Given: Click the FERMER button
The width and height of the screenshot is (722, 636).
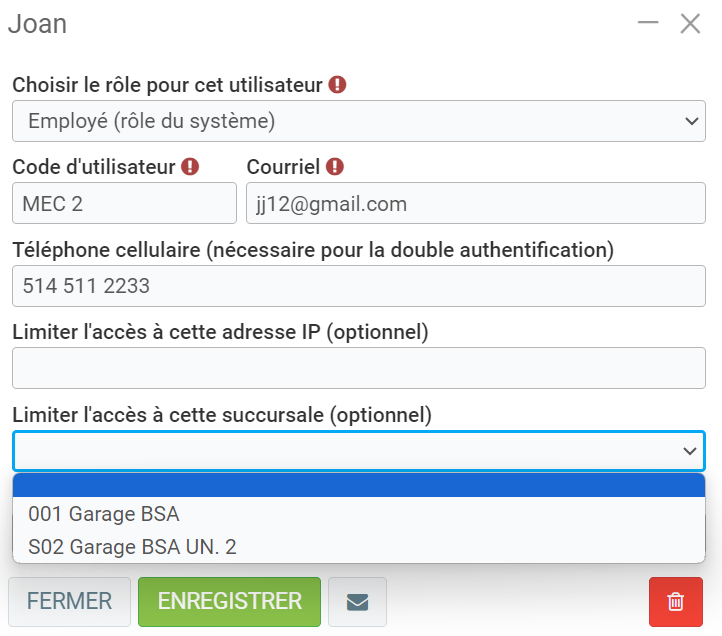Looking at the screenshot, I should [x=69, y=601].
